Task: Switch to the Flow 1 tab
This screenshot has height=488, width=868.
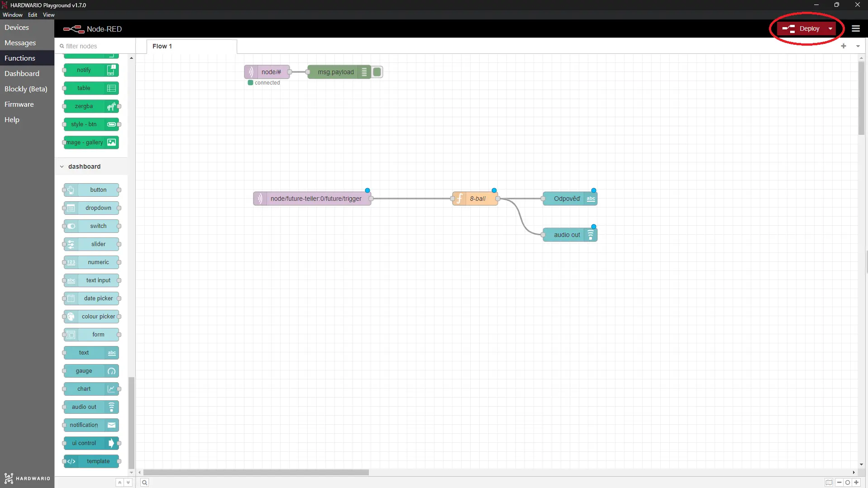Action: (191, 46)
